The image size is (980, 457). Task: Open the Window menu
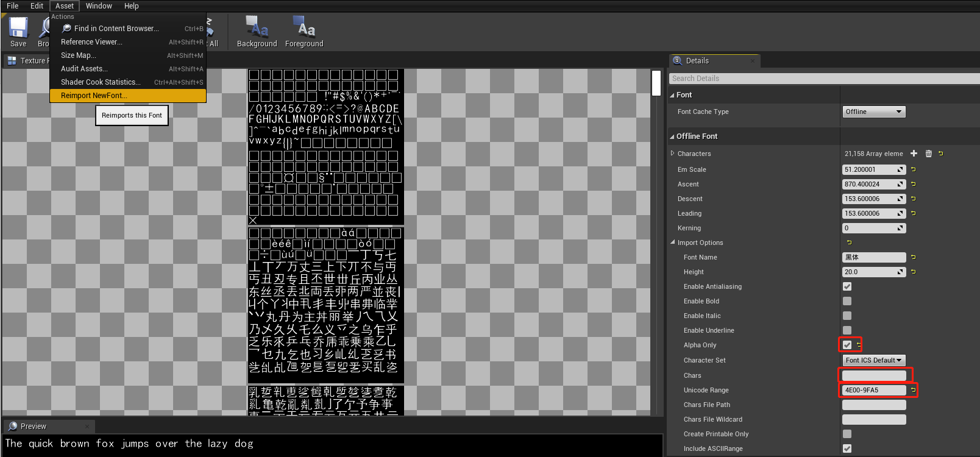99,6
